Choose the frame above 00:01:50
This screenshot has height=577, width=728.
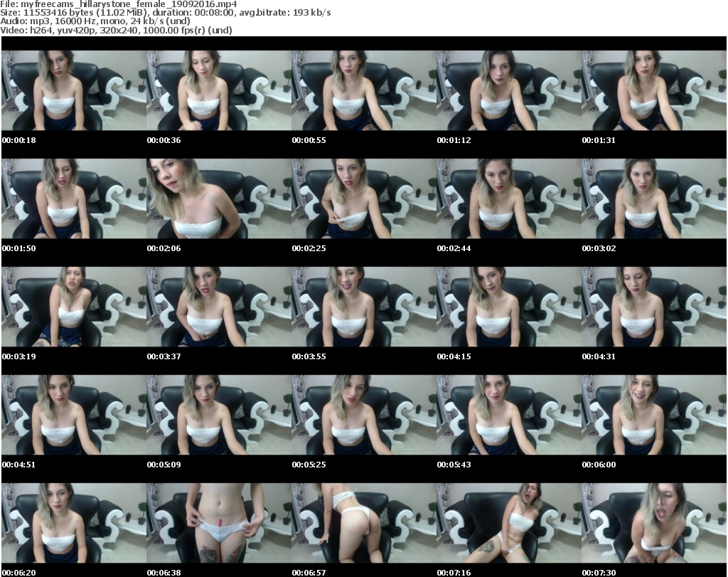coord(74,198)
